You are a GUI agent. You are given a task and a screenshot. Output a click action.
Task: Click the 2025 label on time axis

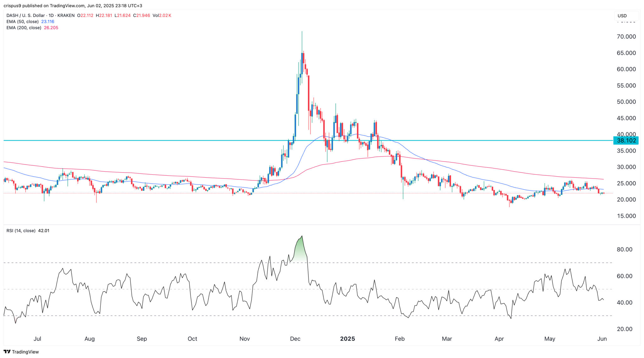click(347, 339)
